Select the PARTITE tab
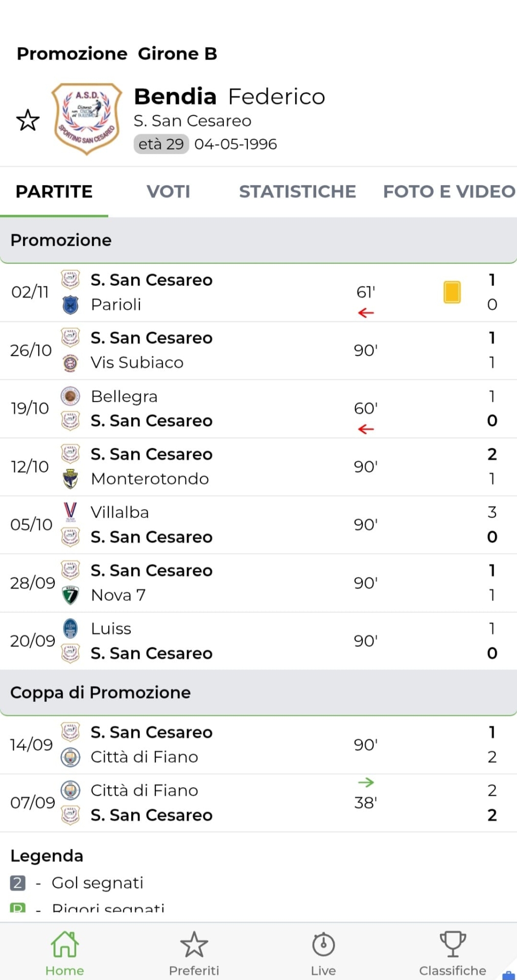The height and width of the screenshot is (980, 517). pos(54,191)
